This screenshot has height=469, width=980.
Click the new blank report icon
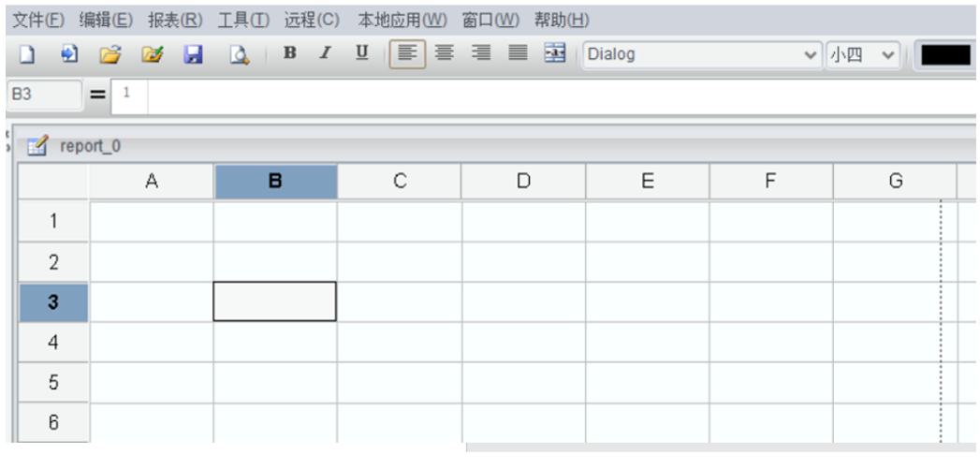coord(26,55)
